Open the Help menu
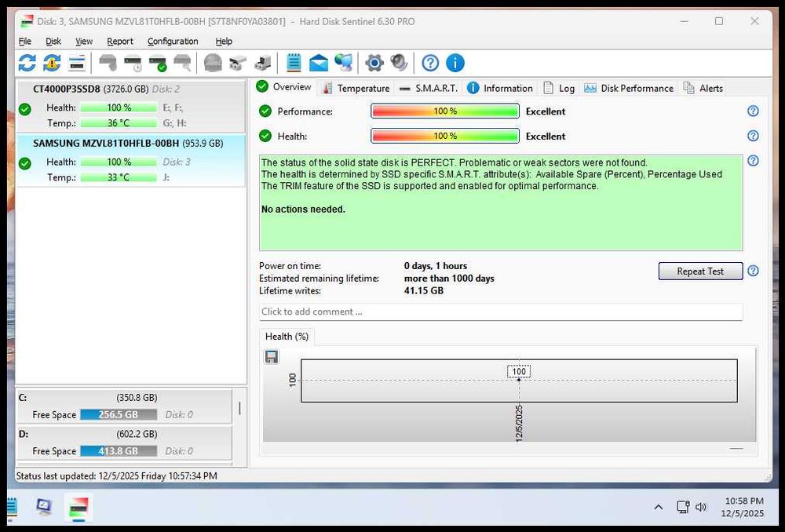Screen dimensions: 785x532 [224, 41]
